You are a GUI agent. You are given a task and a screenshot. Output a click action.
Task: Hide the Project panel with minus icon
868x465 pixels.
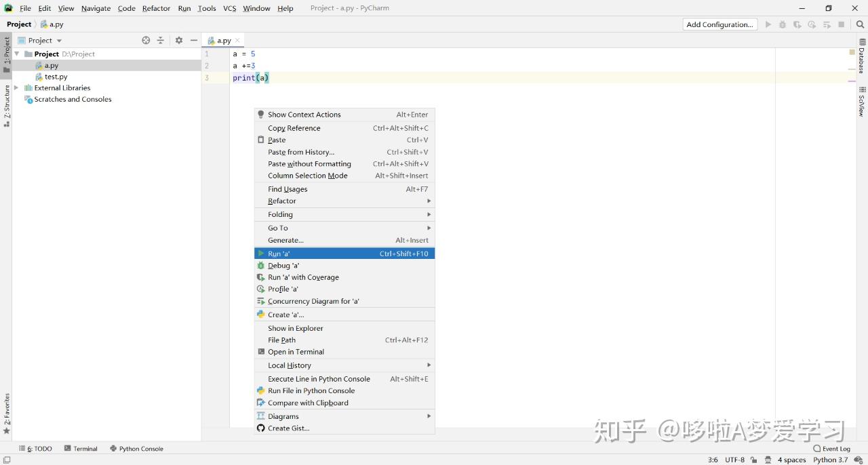pyautogui.click(x=194, y=41)
